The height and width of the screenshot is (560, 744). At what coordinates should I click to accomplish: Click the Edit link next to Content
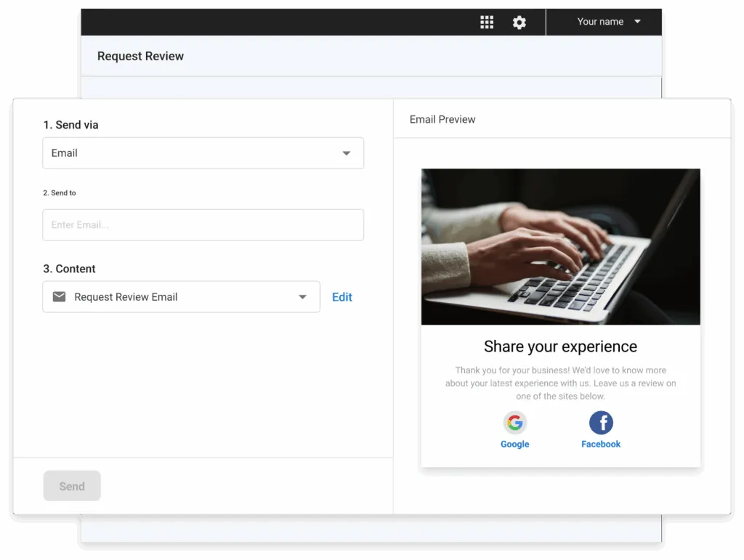point(341,296)
